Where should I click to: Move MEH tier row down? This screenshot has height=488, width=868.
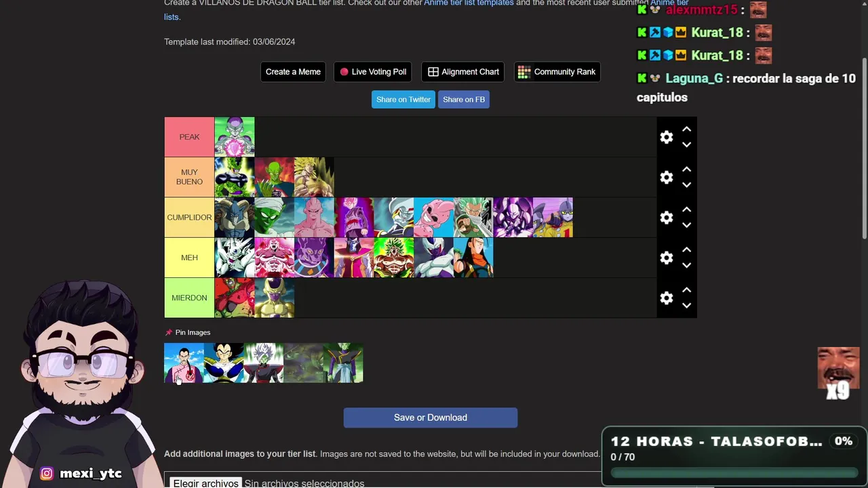click(686, 265)
